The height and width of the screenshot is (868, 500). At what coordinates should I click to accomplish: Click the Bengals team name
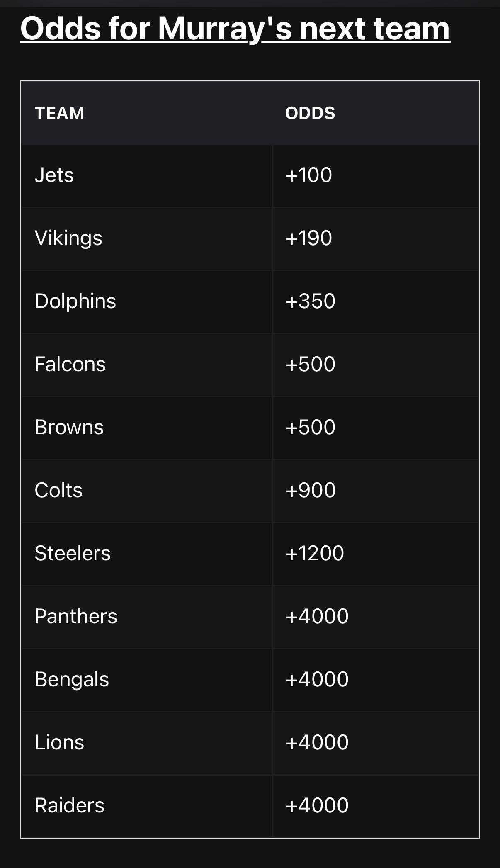click(72, 679)
